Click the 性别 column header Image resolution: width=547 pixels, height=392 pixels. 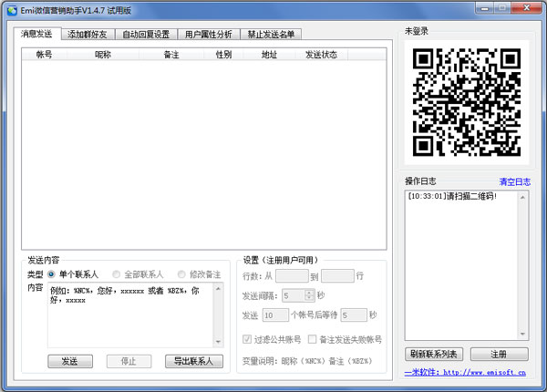point(223,55)
